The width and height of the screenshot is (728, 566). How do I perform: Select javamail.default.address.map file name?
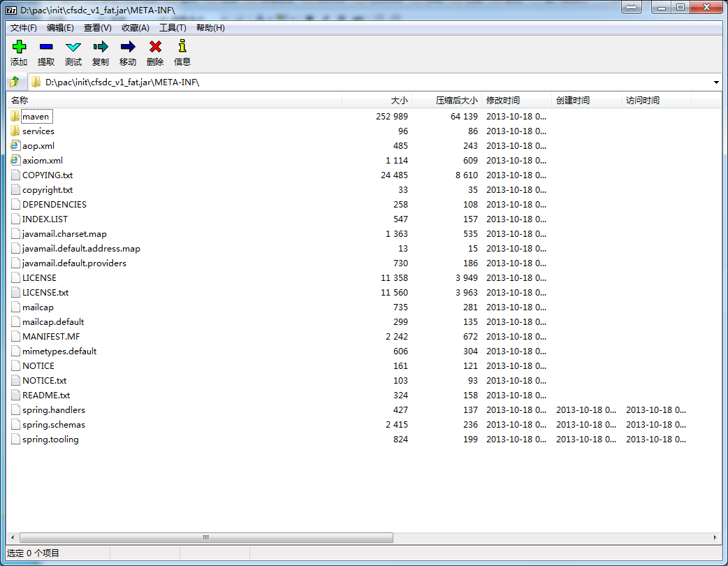coord(81,249)
